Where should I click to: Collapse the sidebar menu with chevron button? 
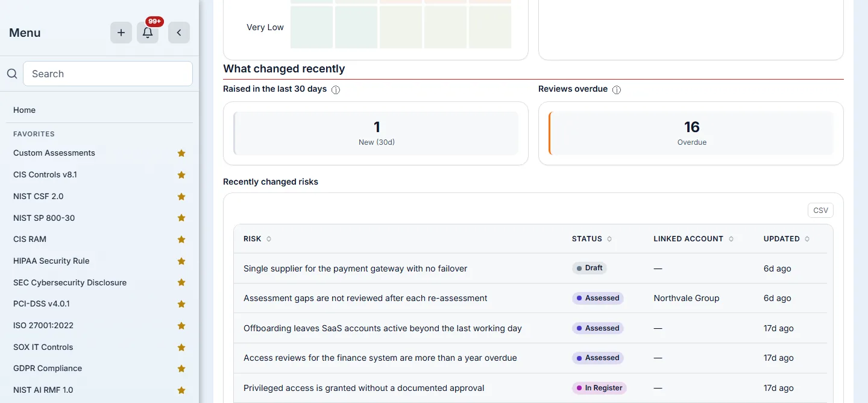[x=179, y=33]
